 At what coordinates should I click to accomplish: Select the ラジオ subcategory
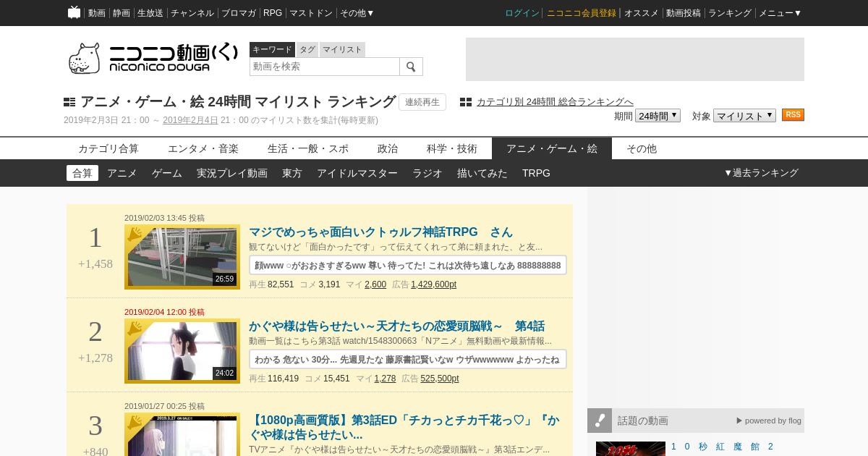(x=427, y=173)
